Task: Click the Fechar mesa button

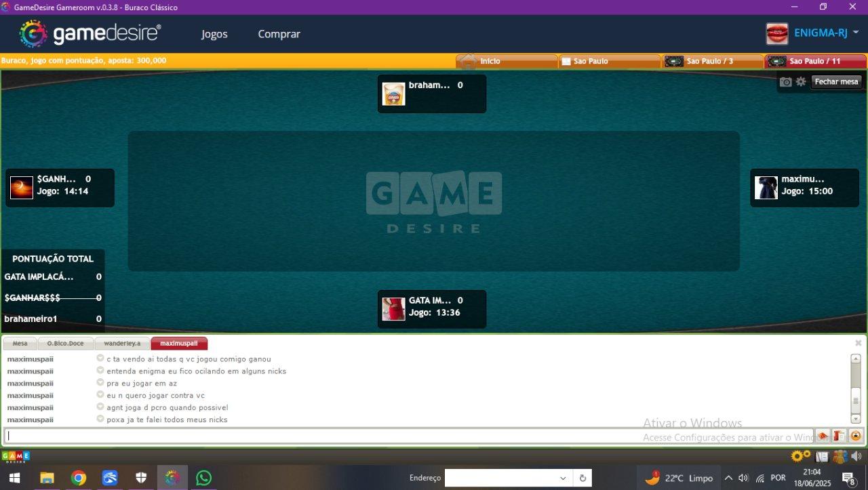Action: (x=836, y=82)
